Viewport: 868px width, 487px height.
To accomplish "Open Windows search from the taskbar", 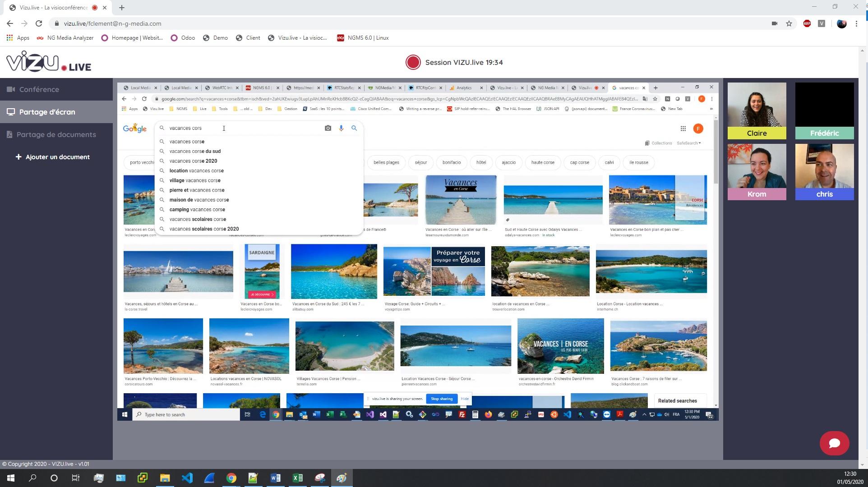I will 32,478.
